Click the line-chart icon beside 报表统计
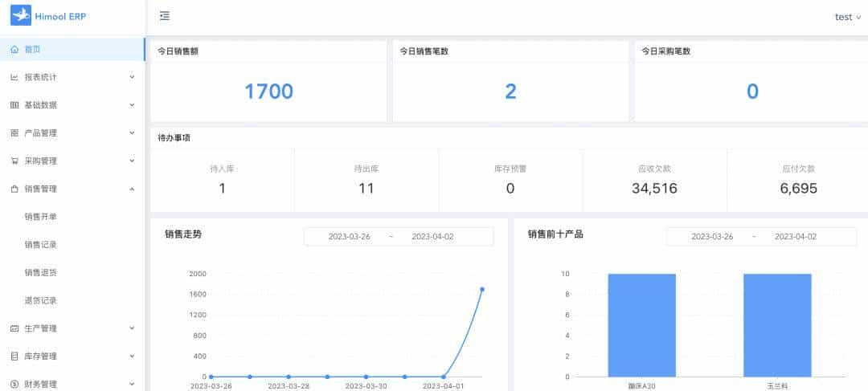The image size is (868, 391). coord(15,77)
